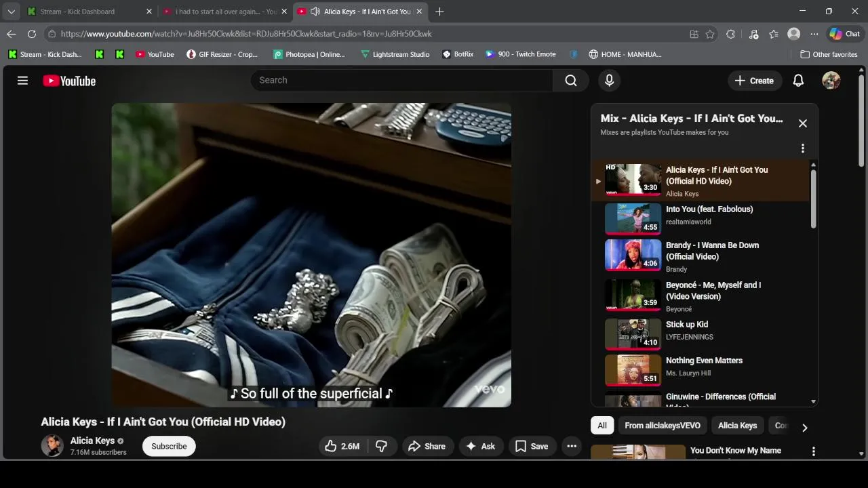The height and width of the screenshot is (488, 868).
Task: Go to the YouTube home logo
Action: [x=69, y=81]
